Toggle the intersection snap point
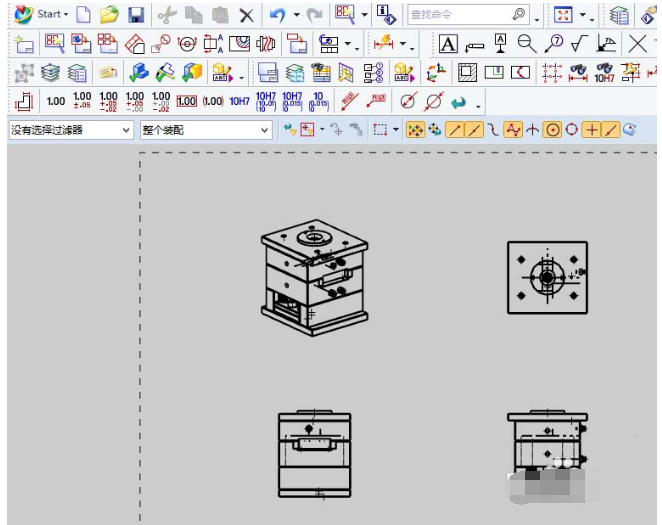This screenshot has width=662, height=525. 533,130
